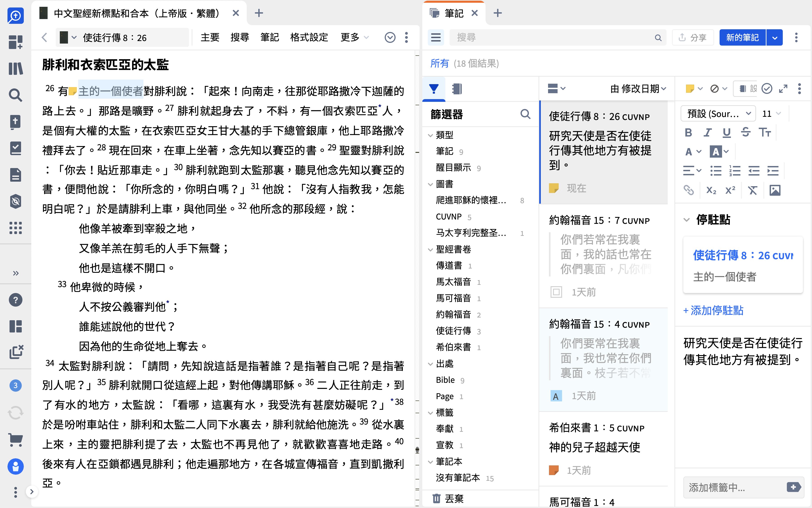Toggle italic formatting in the note editor
812x508 pixels.
coord(707,132)
